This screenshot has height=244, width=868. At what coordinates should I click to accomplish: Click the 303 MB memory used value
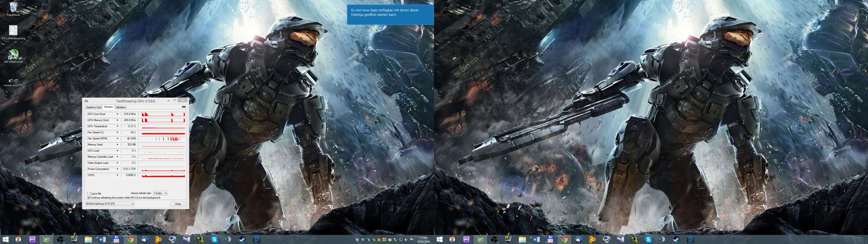click(x=128, y=145)
